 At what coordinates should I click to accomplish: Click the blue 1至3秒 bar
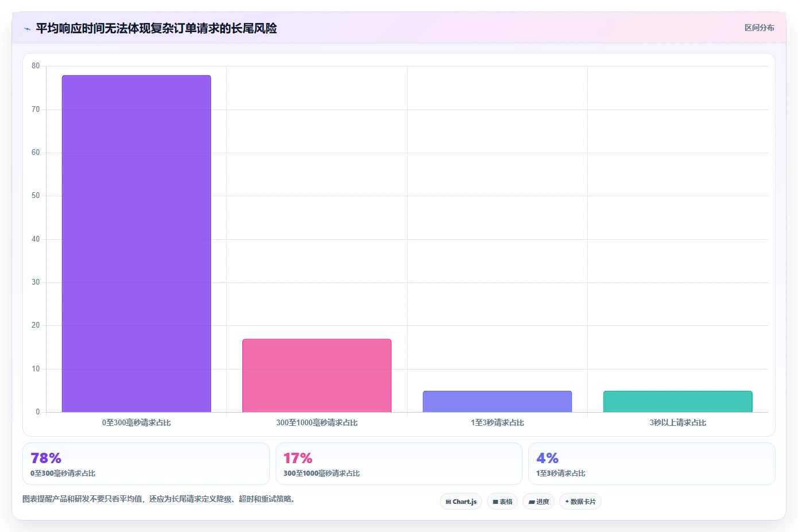click(497, 402)
